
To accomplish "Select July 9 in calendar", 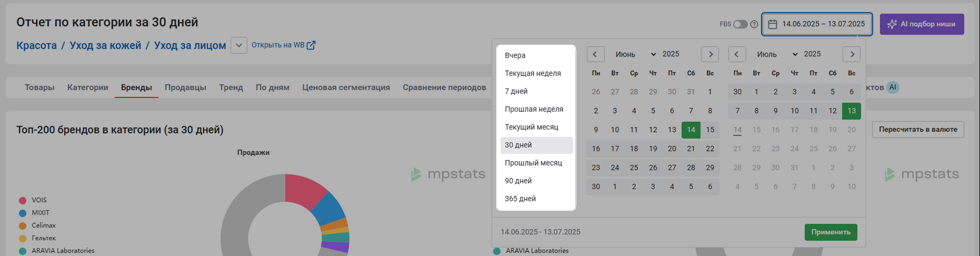I will 775,111.
